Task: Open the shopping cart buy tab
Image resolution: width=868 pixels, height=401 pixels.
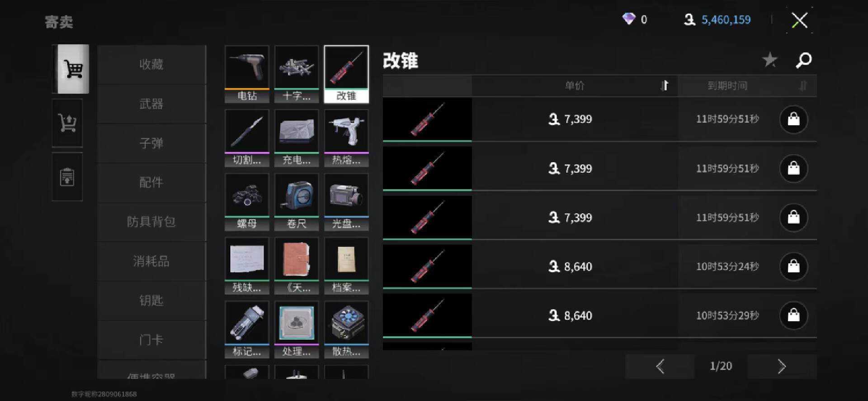Action: (71, 69)
